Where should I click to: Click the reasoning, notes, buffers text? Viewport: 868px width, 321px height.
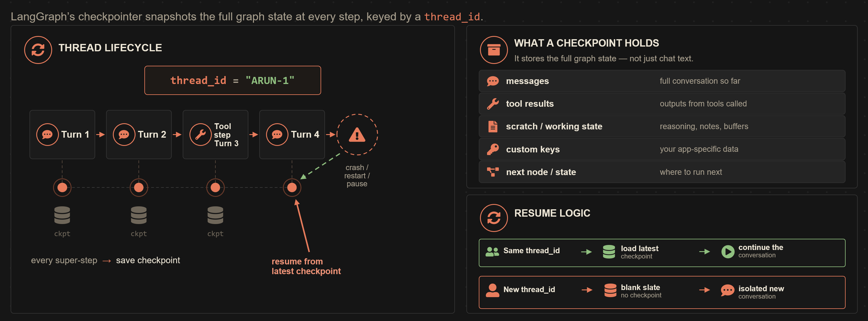(x=704, y=126)
